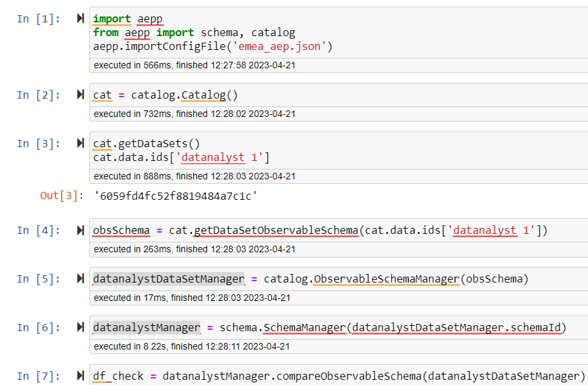
Task: Click 'datanalyst 1' string in cell 4
Action: tap(491, 230)
